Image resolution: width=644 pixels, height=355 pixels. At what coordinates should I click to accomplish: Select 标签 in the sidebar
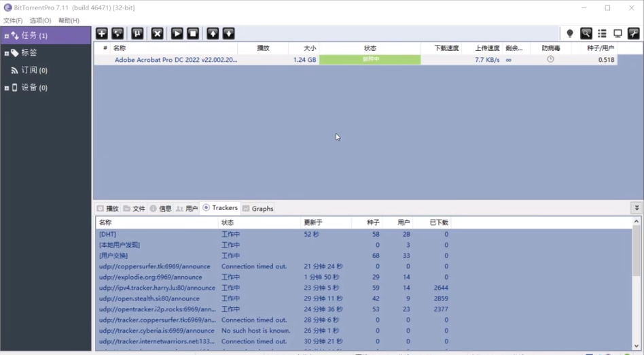point(29,53)
